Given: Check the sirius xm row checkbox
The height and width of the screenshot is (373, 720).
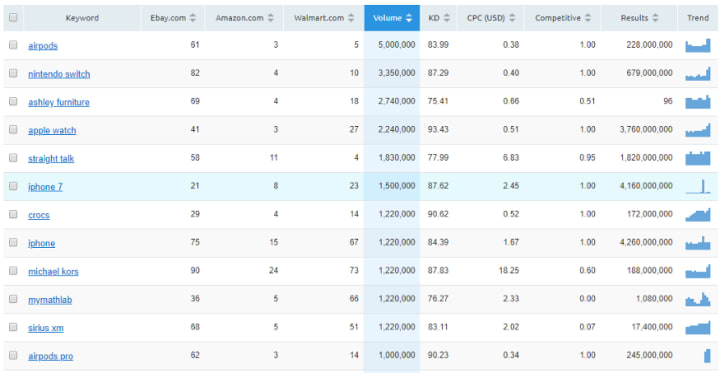Looking at the screenshot, I should click(x=13, y=327).
